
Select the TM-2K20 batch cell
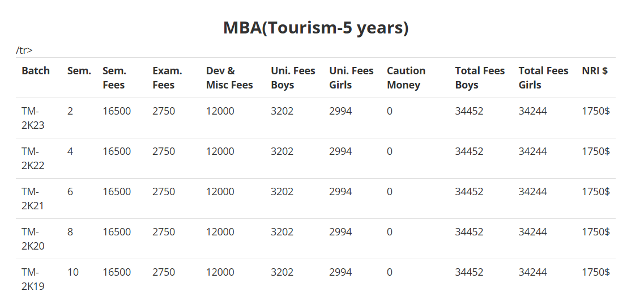[33, 239]
